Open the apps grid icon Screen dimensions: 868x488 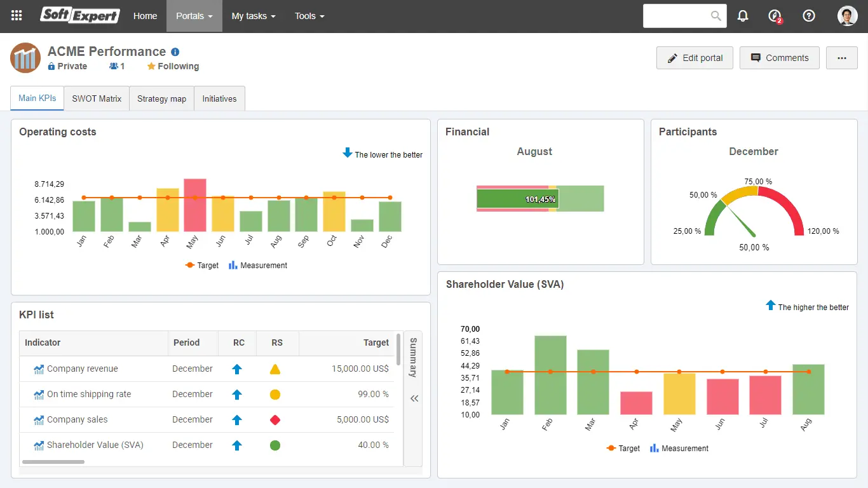[x=16, y=16]
